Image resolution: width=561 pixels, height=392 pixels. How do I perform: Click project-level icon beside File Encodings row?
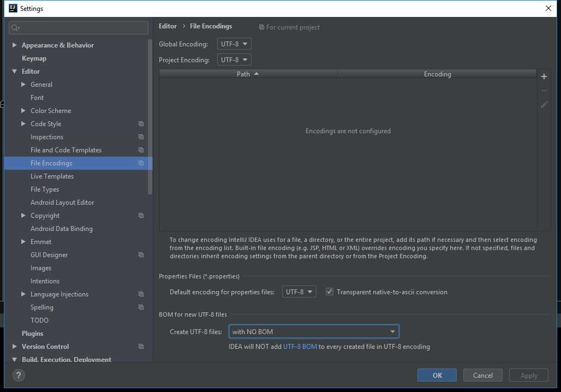[x=141, y=163]
